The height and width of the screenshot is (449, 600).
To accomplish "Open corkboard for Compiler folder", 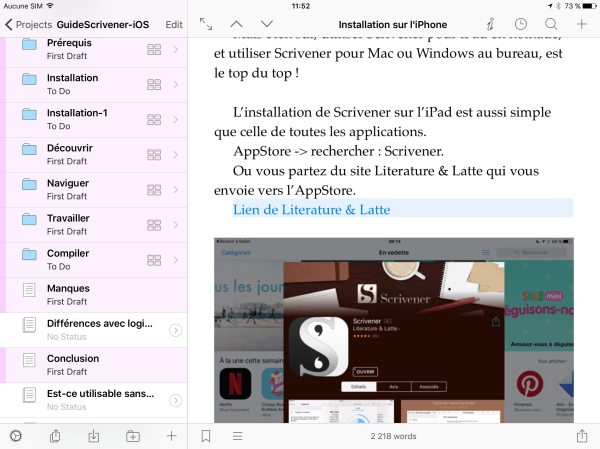I will click(154, 260).
